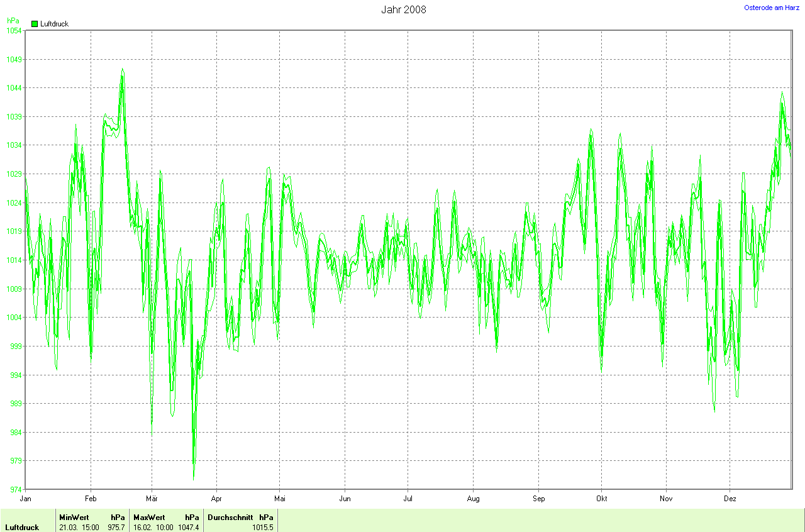Click the Jahr 2008 chart title
Viewport: 805px width, 532px height.
point(403,9)
